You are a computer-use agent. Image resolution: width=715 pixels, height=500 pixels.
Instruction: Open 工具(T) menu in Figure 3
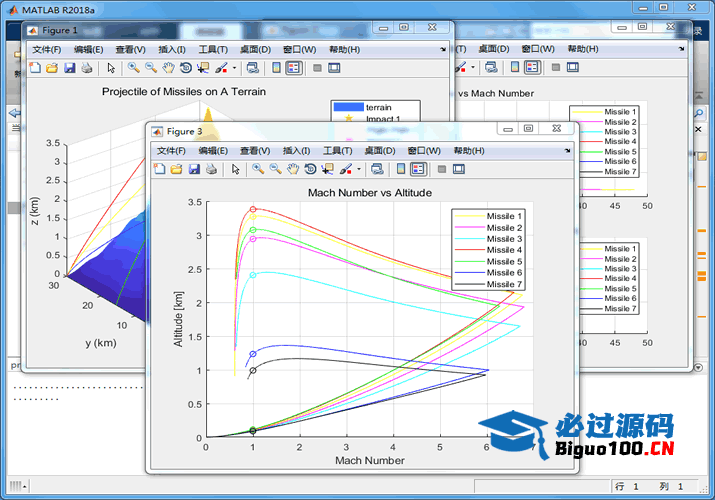pyautogui.click(x=337, y=150)
